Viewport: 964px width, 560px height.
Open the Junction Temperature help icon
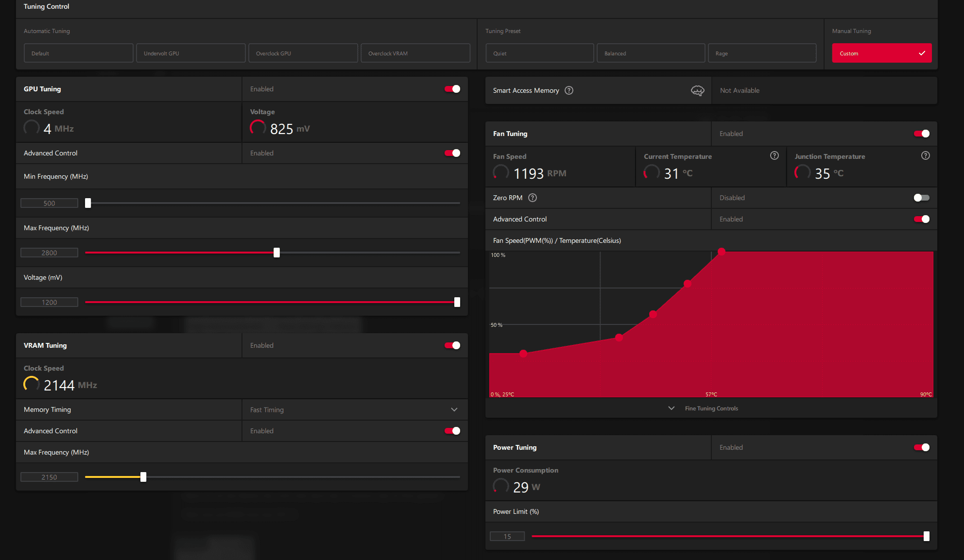coord(926,155)
